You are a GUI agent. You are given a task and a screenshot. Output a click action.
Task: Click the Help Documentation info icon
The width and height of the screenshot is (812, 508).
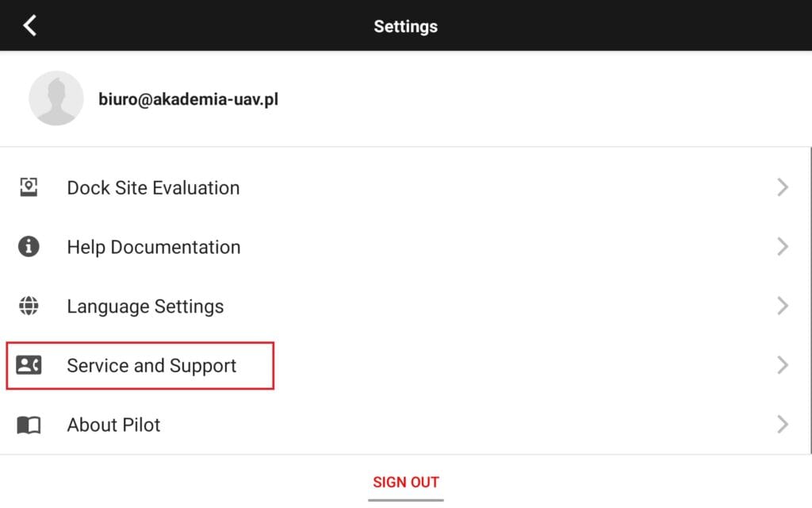29,247
